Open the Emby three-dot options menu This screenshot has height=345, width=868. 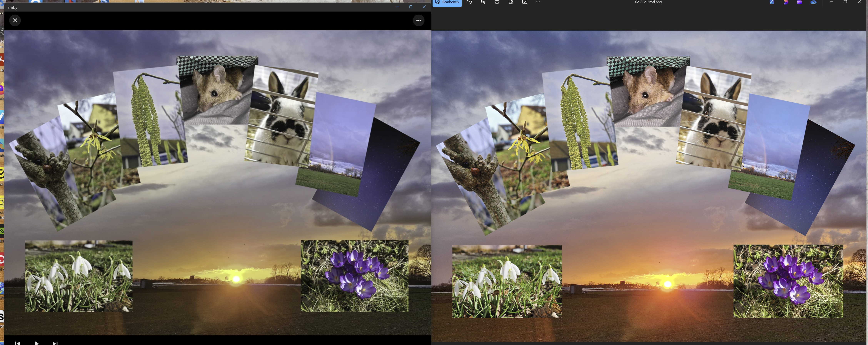pos(419,21)
